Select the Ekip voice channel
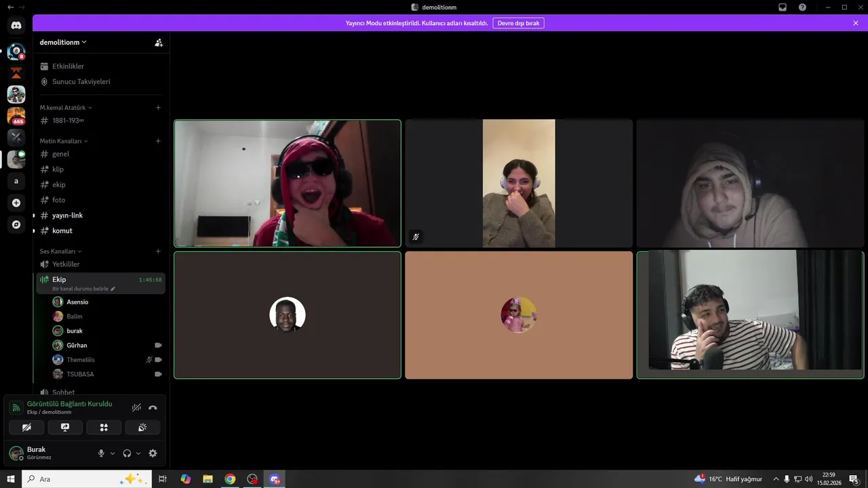The width and height of the screenshot is (868, 488). 100,283
